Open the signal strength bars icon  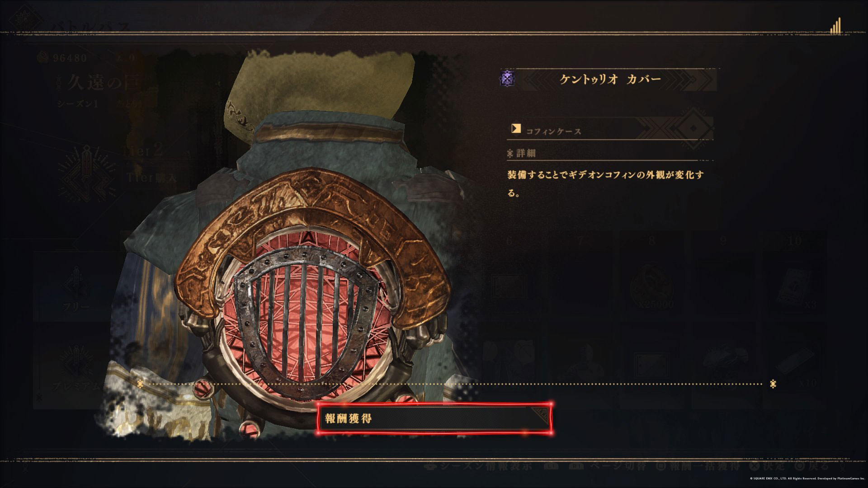click(x=835, y=26)
